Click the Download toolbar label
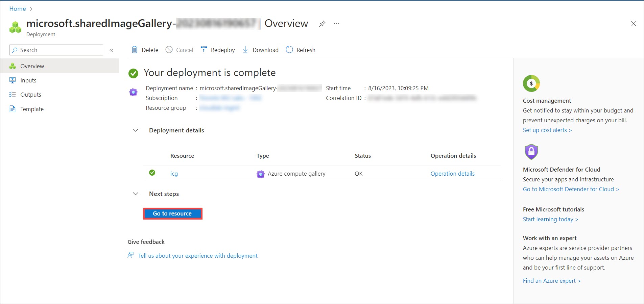This screenshot has height=304, width=644. tap(265, 50)
